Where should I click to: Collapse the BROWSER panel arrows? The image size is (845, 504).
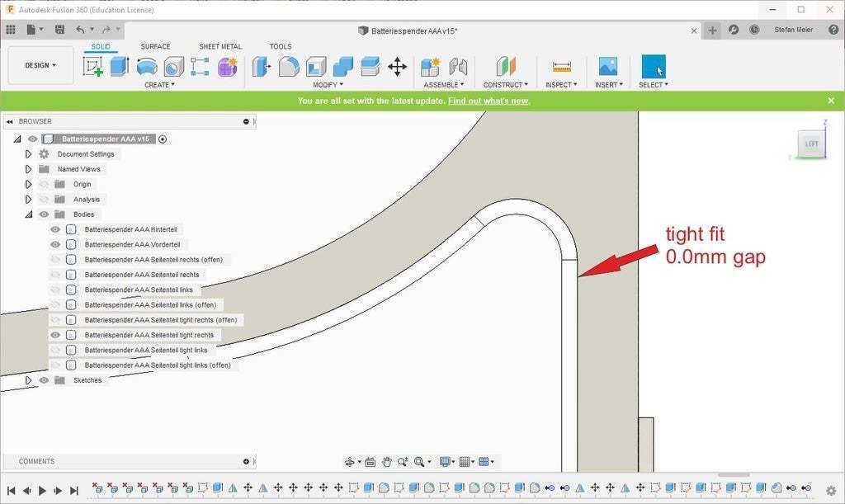[9, 122]
